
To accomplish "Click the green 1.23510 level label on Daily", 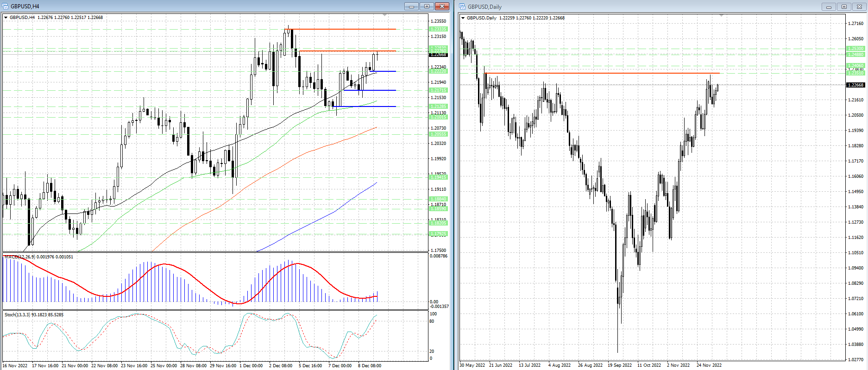I will tap(855, 73).
